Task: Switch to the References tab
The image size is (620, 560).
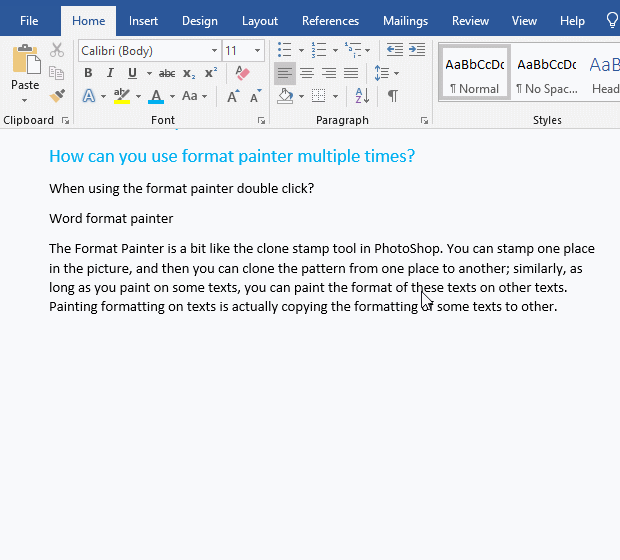Action: pos(330,21)
